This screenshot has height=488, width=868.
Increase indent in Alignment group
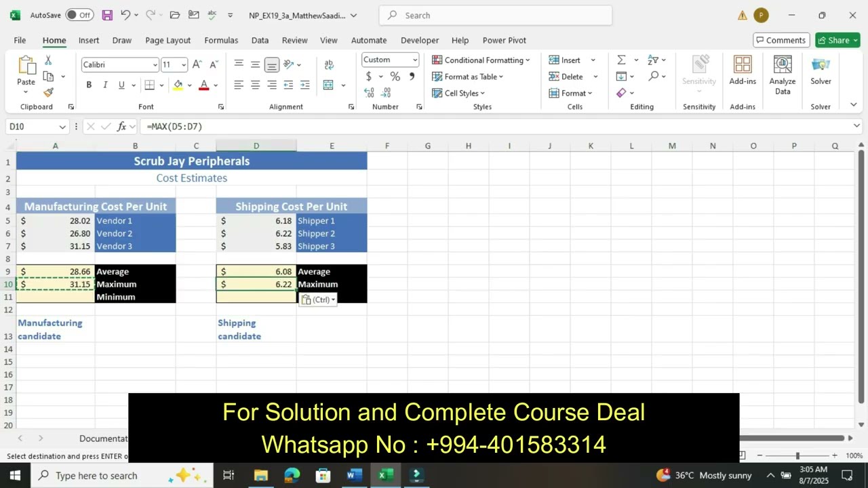[x=304, y=85]
